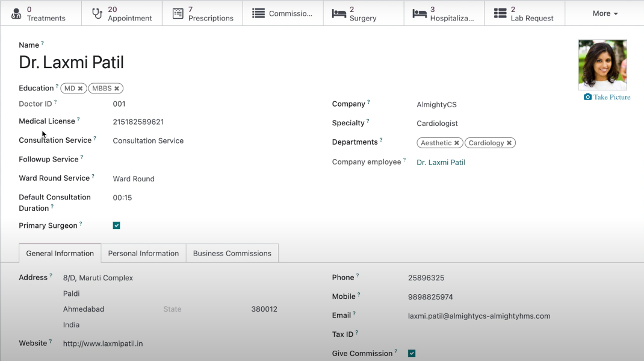Open the Hospitalization bed icon
The width and height of the screenshot is (644, 361).
pyautogui.click(x=420, y=13)
